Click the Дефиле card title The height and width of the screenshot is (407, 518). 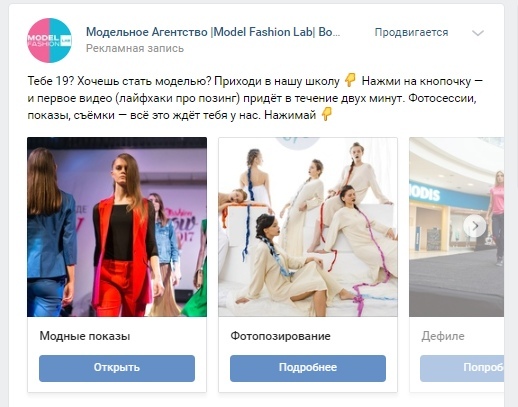point(443,336)
